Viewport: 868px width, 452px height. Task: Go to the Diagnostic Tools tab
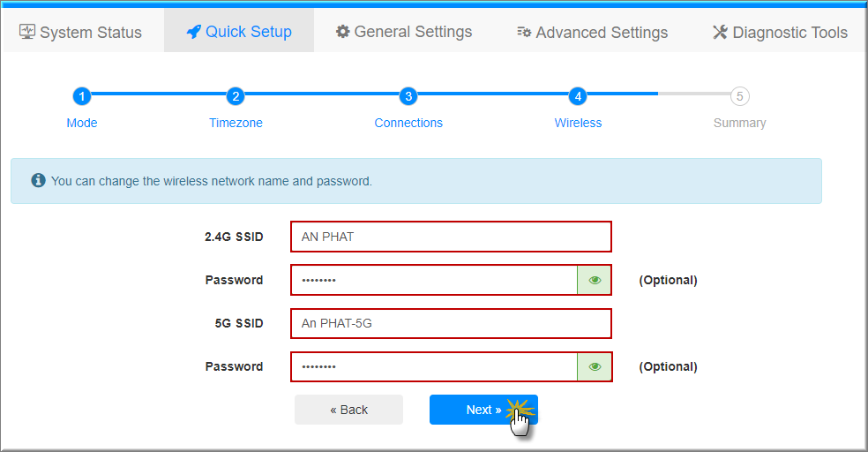[780, 33]
